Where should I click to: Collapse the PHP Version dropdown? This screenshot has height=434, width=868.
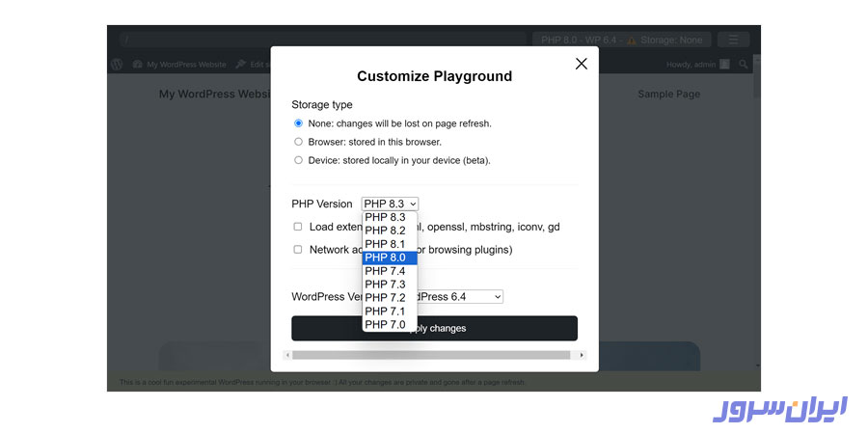coord(390,203)
